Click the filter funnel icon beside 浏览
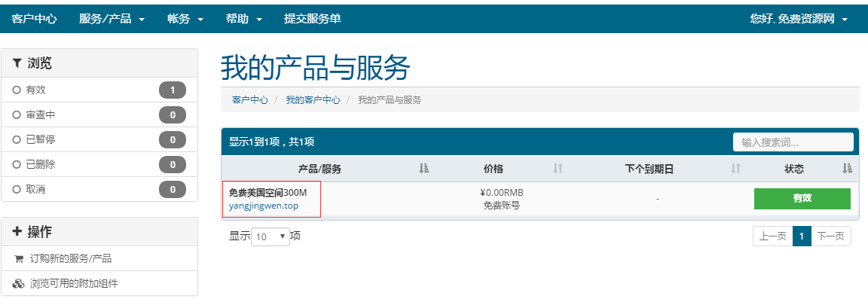Viewport: 868px width, 299px height. click(17, 63)
